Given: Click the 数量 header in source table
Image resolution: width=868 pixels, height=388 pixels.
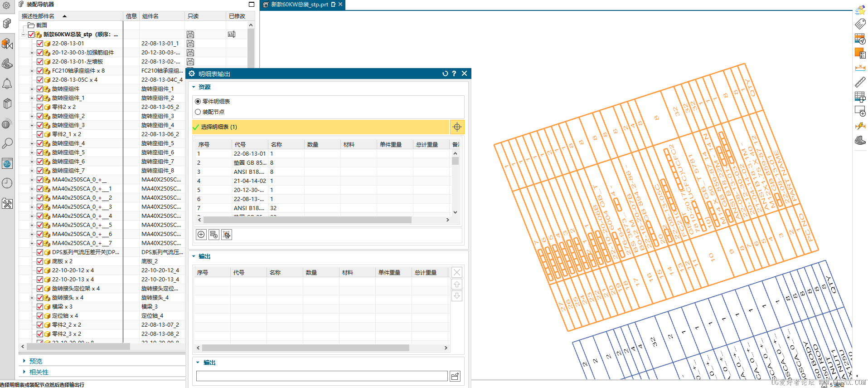Looking at the screenshot, I should tap(322, 144).
